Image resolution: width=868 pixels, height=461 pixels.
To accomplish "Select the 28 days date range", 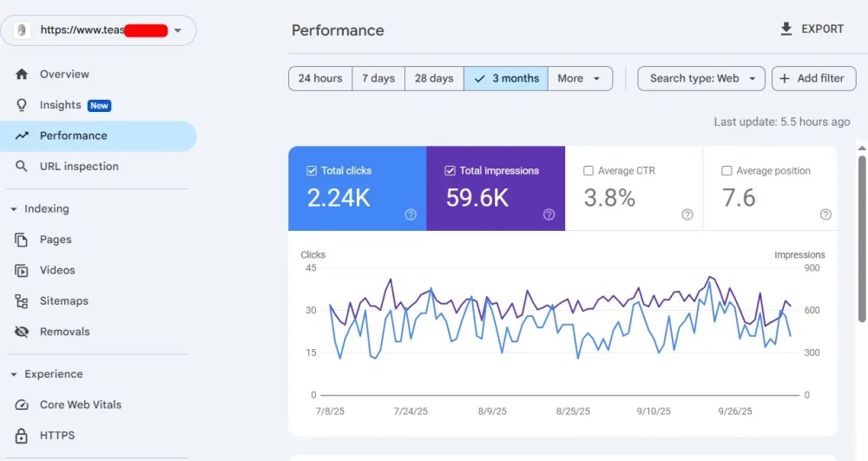I will 434,78.
